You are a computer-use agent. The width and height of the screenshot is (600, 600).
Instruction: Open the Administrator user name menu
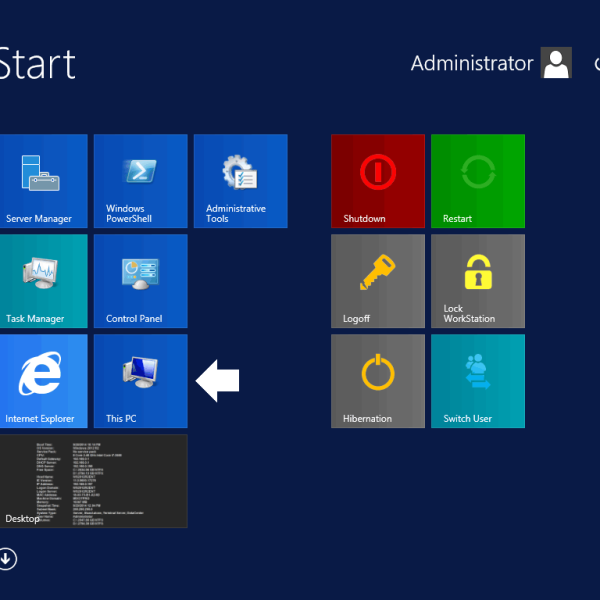click(472, 64)
